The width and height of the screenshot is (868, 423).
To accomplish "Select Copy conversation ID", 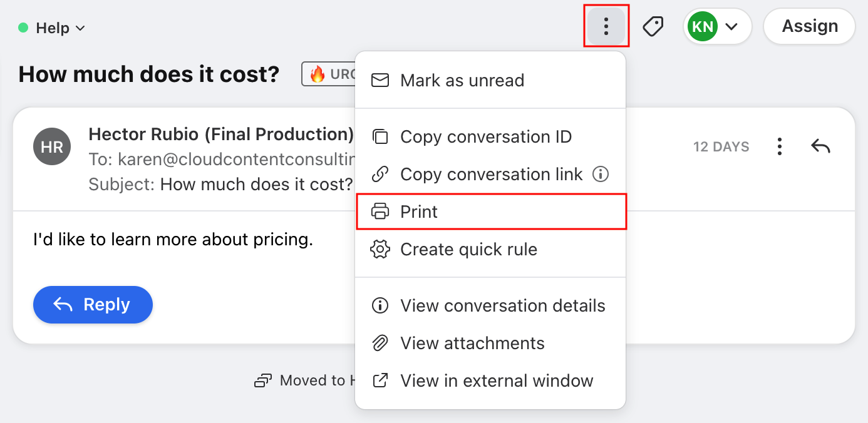I will click(x=486, y=136).
